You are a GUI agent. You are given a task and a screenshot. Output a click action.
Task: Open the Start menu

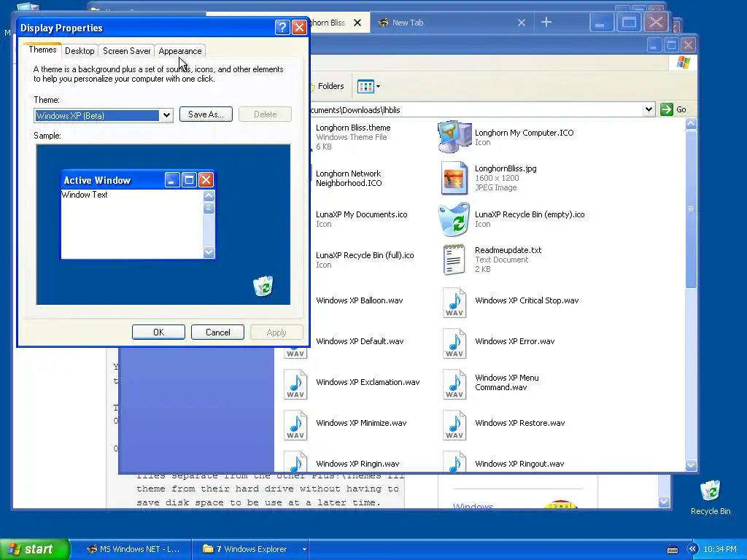(x=34, y=549)
